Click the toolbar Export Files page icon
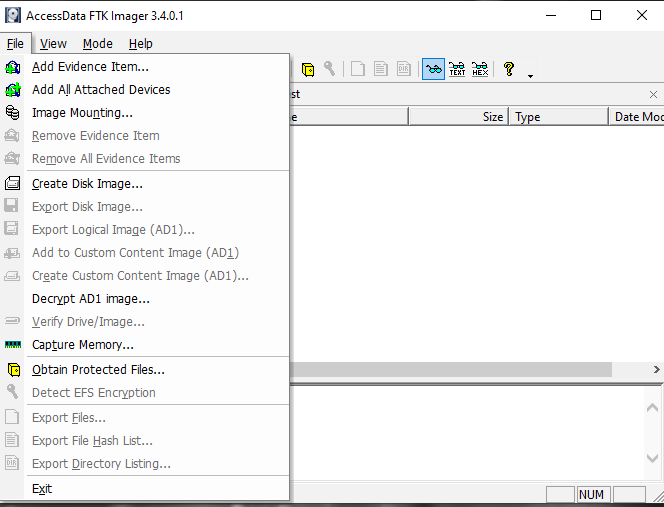This screenshot has height=507, width=664. coord(358,69)
